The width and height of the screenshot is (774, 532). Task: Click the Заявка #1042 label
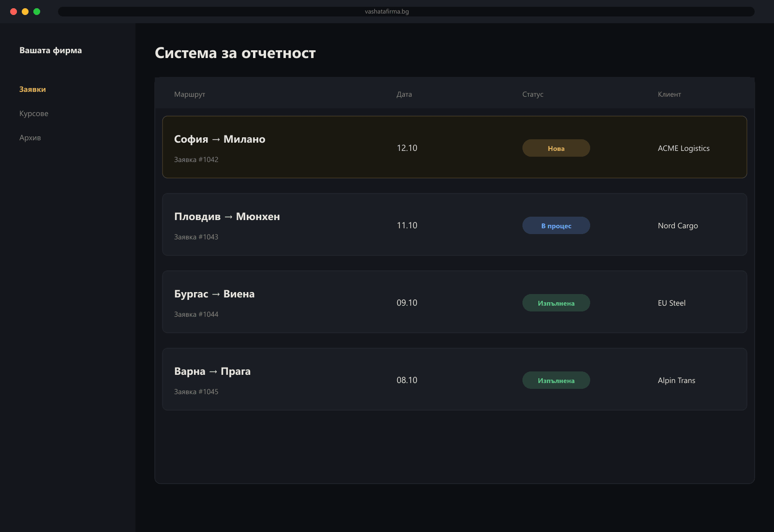196,160
